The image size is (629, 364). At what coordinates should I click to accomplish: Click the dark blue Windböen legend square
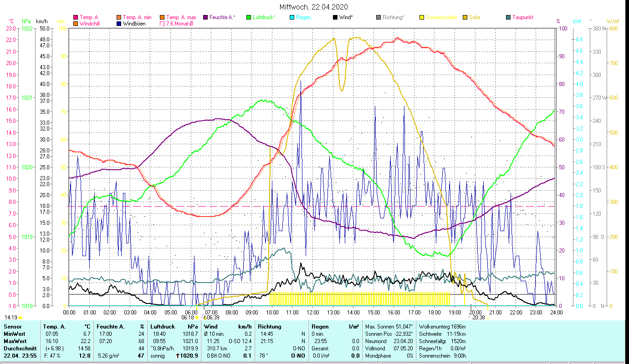tap(119, 24)
